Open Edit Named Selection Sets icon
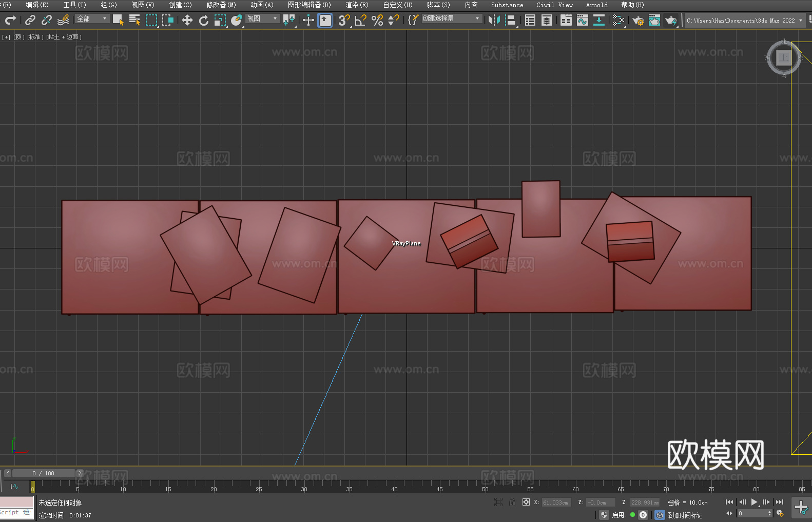This screenshot has width=812, height=522. tap(413, 20)
